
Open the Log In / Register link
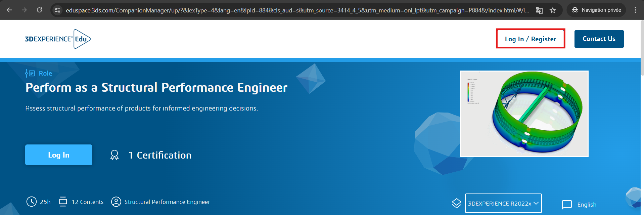(x=531, y=39)
